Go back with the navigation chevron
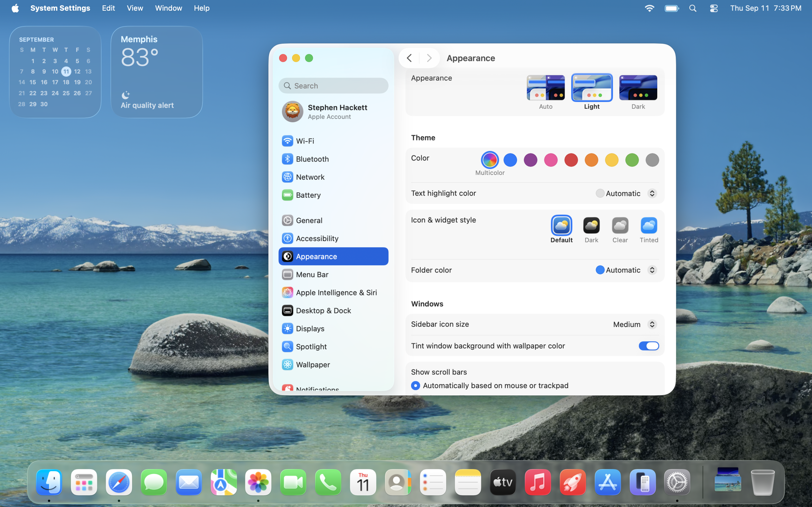Viewport: 812px width, 507px height. coord(409,58)
